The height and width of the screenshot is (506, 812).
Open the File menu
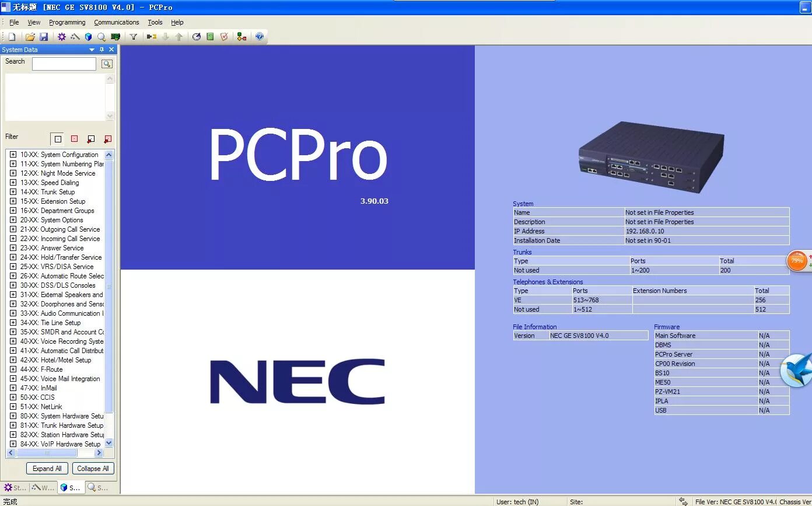[14, 22]
